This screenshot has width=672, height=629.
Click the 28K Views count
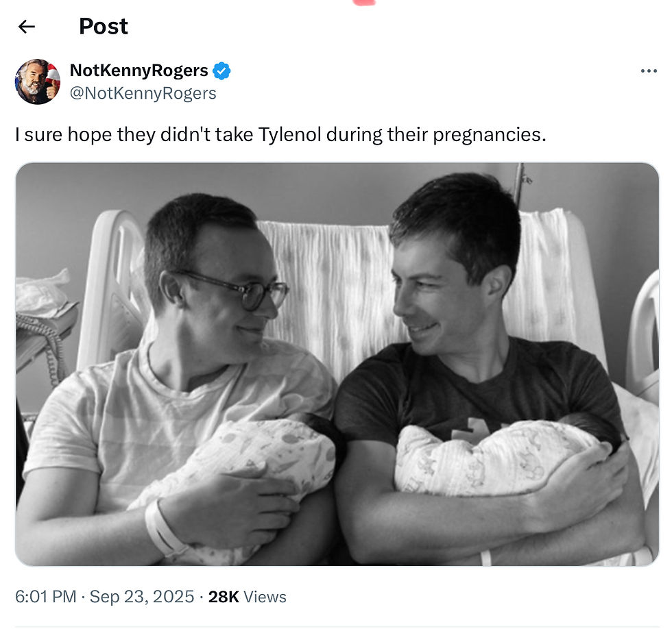247,597
